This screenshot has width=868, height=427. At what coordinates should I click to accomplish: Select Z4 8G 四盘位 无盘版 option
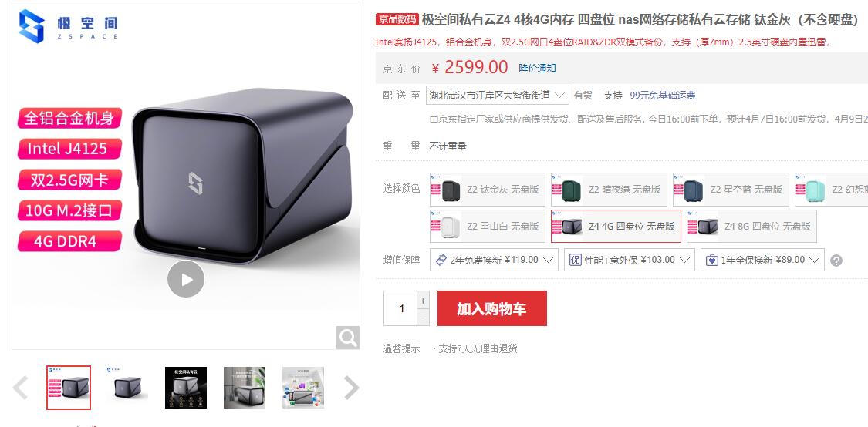(x=751, y=227)
